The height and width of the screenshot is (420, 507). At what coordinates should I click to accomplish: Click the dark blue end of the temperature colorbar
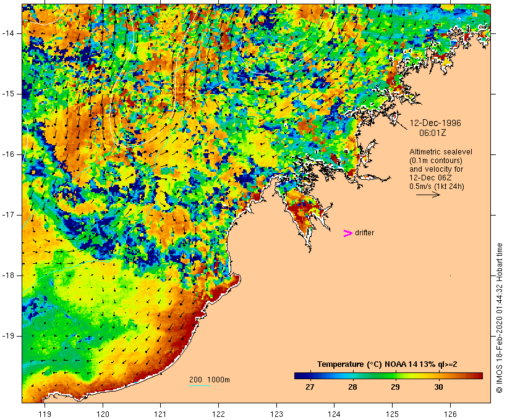click(x=300, y=376)
